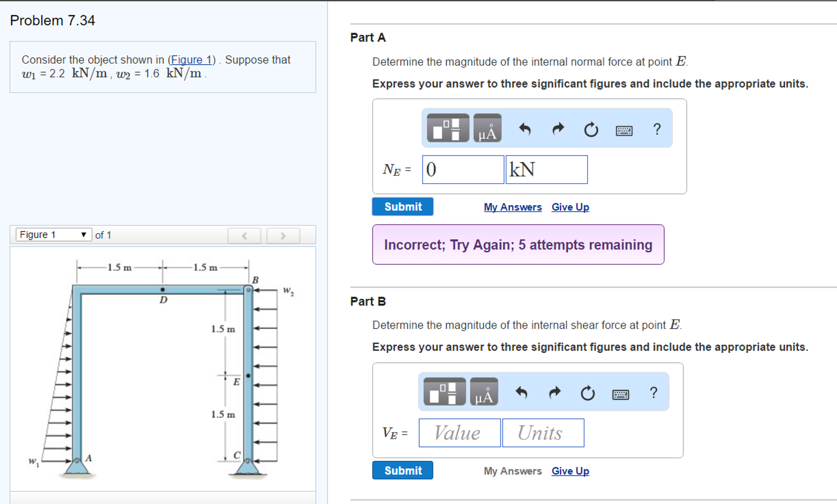Click the Units field for VE
This screenshot has height=504, width=837.
click(x=543, y=433)
